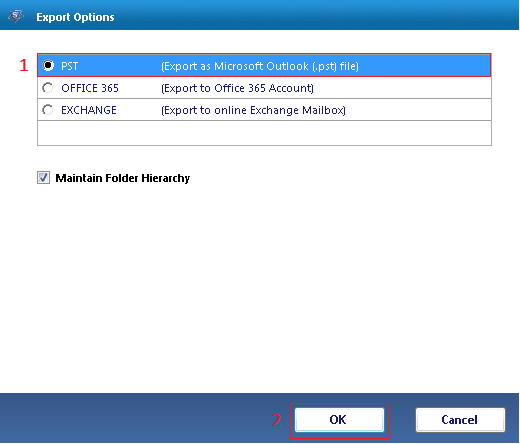Click 'Export as Microsoft Outlook (.pst) file' description

pyautogui.click(x=260, y=66)
